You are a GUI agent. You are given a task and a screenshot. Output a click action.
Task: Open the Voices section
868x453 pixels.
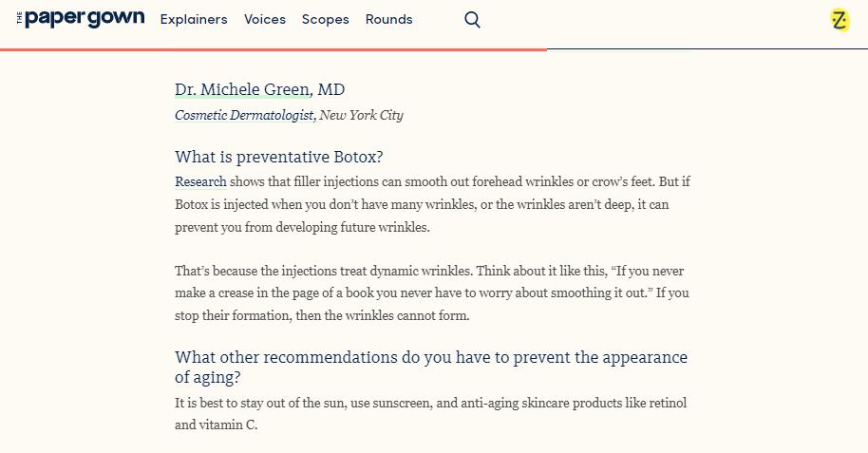(265, 19)
